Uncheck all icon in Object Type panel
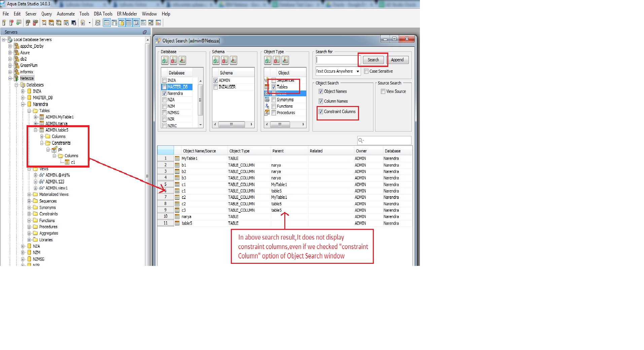Image resolution: width=644 pixels, height=350 pixels. tap(277, 60)
